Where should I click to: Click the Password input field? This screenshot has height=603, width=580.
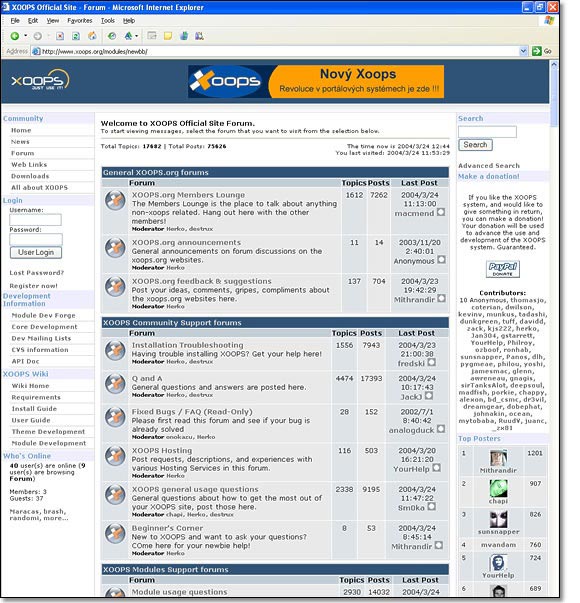pyautogui.click(x=36, y=239)
